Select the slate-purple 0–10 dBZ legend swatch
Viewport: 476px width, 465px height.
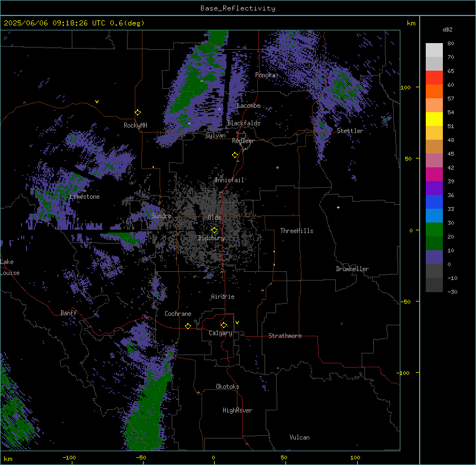(434, 257)
